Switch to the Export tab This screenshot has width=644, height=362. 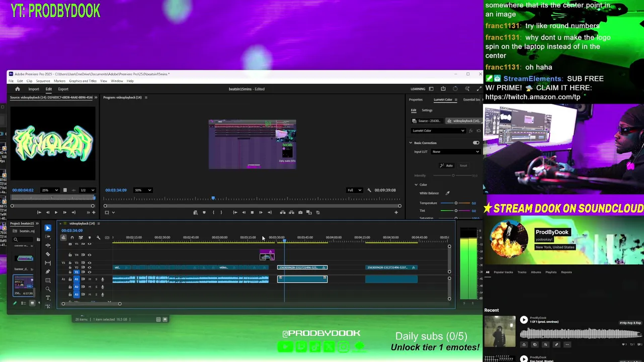(x=63, y=89)
